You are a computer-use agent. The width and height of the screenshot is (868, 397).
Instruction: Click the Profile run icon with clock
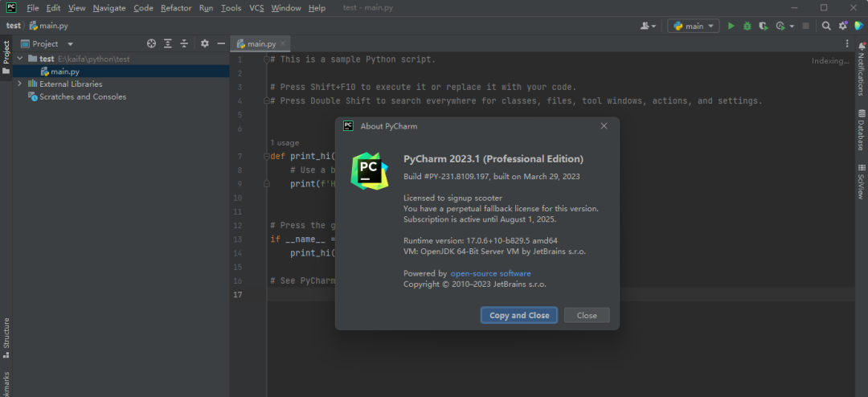pos(780,26)
